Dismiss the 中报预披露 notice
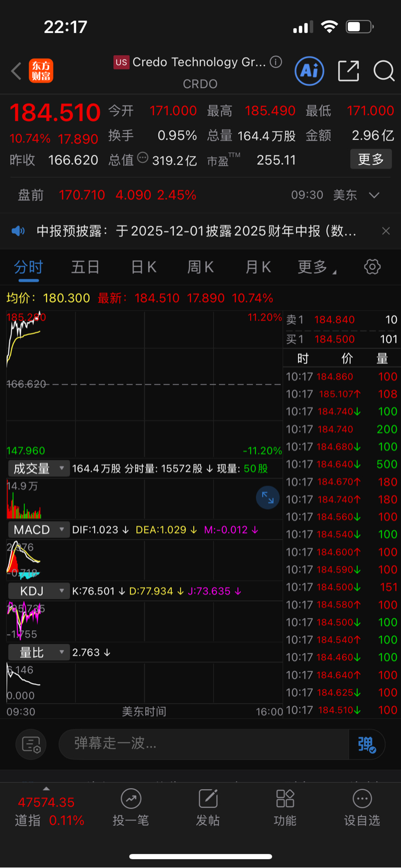 (386, 231)
